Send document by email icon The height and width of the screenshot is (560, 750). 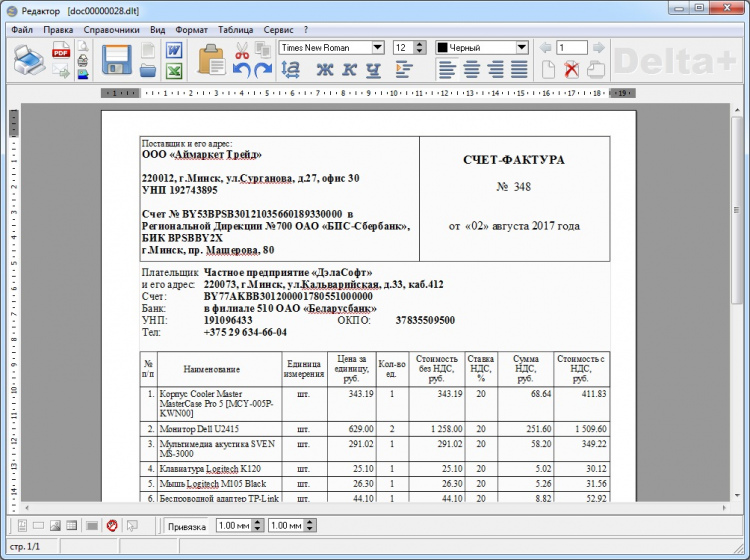point(61,72)
